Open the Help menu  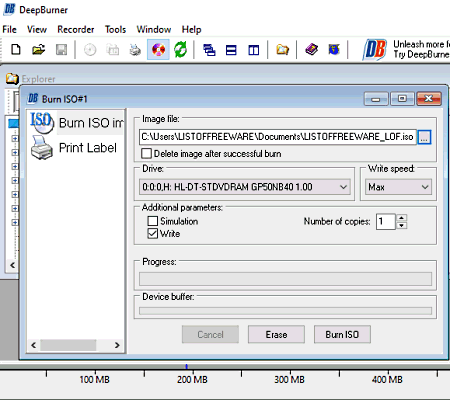[x=191, y=30]
